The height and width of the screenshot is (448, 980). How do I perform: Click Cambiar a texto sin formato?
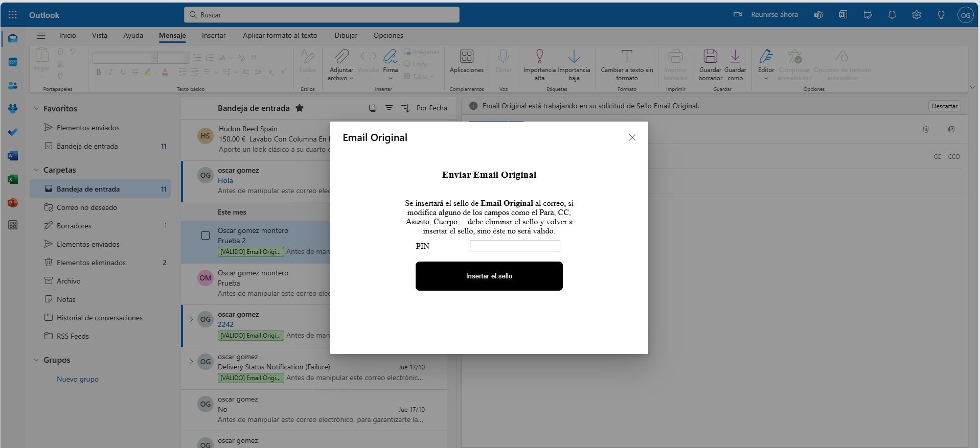point(627,65)
